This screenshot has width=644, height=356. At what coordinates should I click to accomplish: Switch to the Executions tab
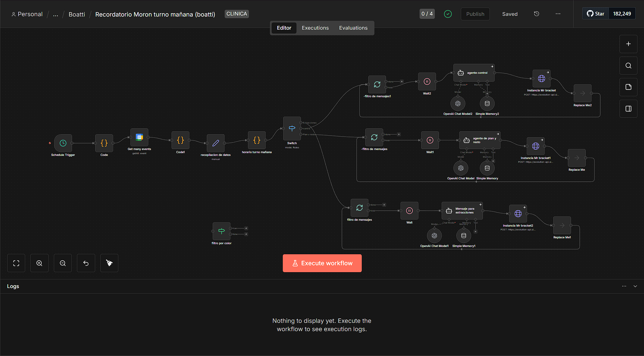point(315,28)
